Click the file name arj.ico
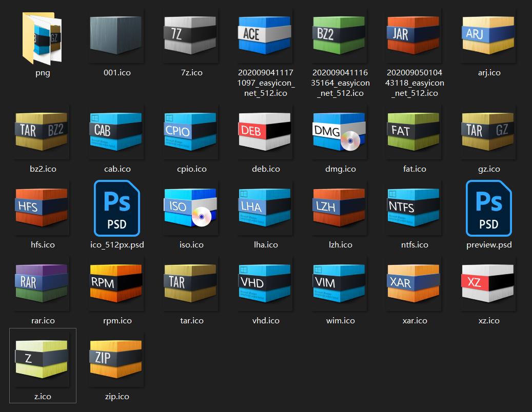Viewport: 532px width, 412px height. (489, 73)
